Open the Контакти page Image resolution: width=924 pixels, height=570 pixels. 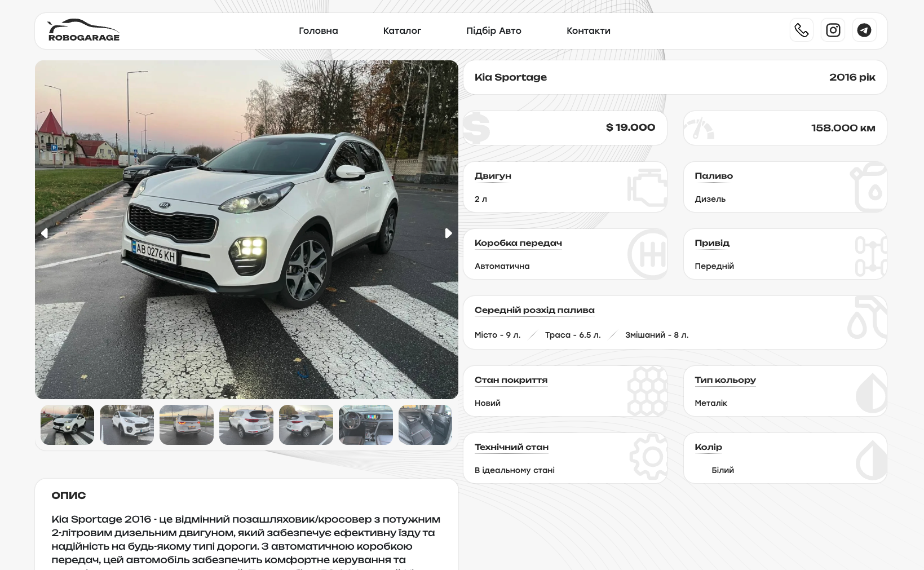[588, 31]
